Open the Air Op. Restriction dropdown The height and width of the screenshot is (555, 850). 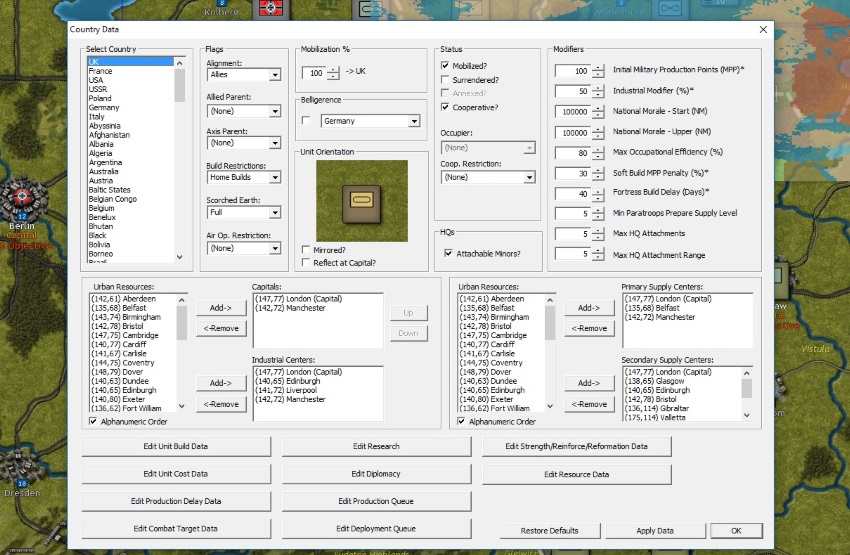pos(275,248)
